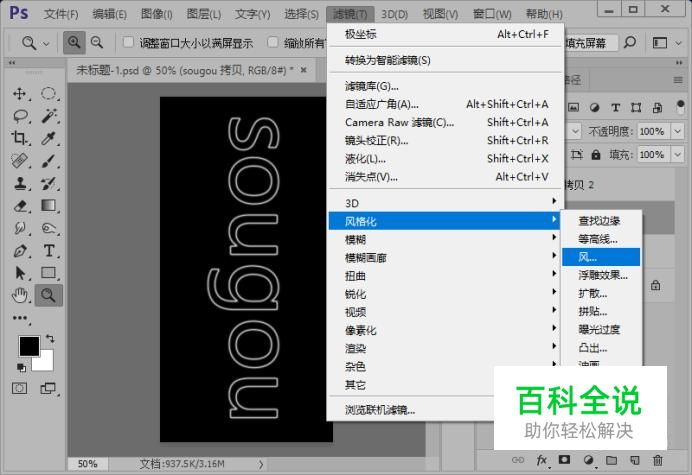
Task: Click the Zoom In option button
Action: (74, 43)
